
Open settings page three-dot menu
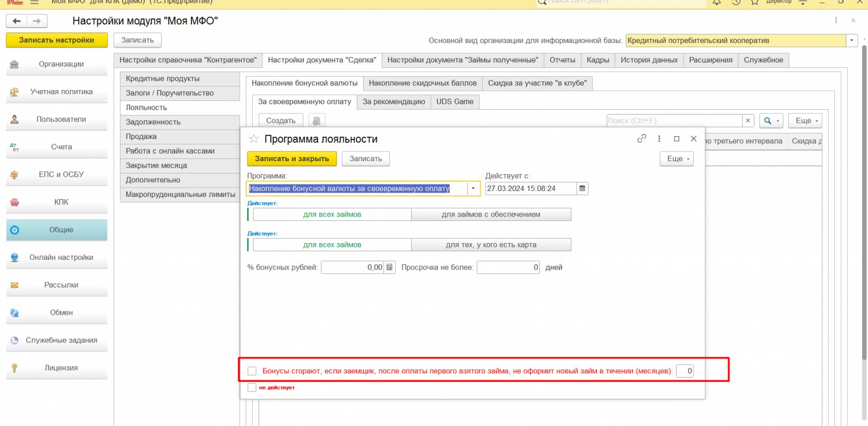[x=836, y=21]
